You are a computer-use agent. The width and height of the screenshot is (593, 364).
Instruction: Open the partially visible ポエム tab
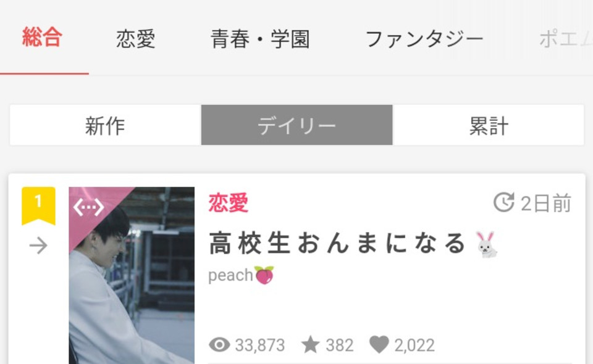[x=566, y=39]
